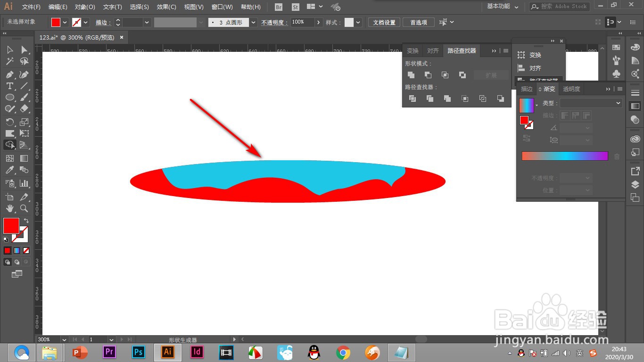644x362 pixels.
Task: Switch to the 透明度 tab
Action: click(571, 89)
